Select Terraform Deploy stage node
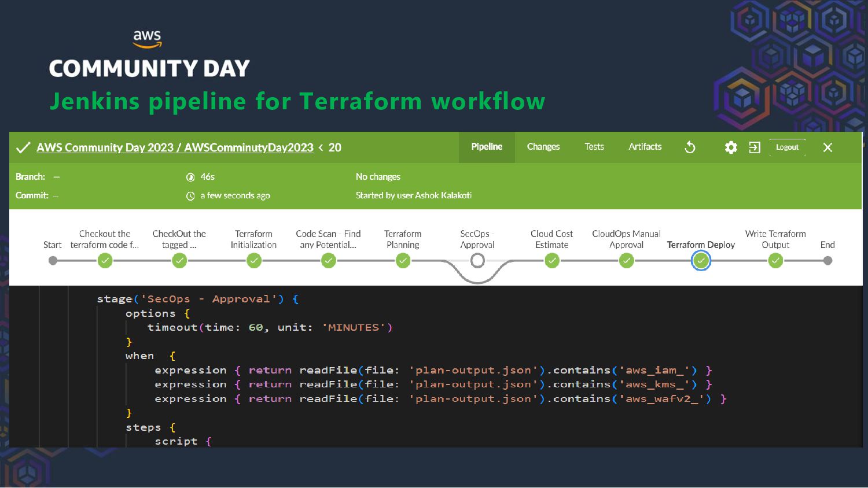This screenshot has width=868, height=488. click(x=701, y=261)
